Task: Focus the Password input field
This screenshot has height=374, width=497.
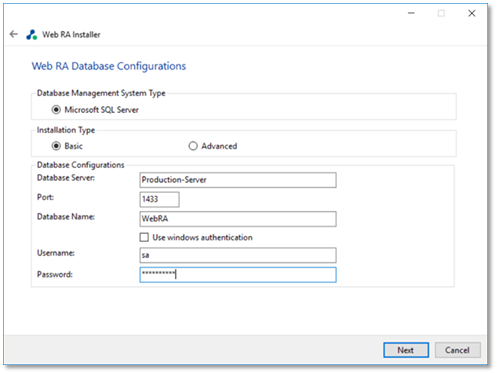Action: tap(238, 275)
